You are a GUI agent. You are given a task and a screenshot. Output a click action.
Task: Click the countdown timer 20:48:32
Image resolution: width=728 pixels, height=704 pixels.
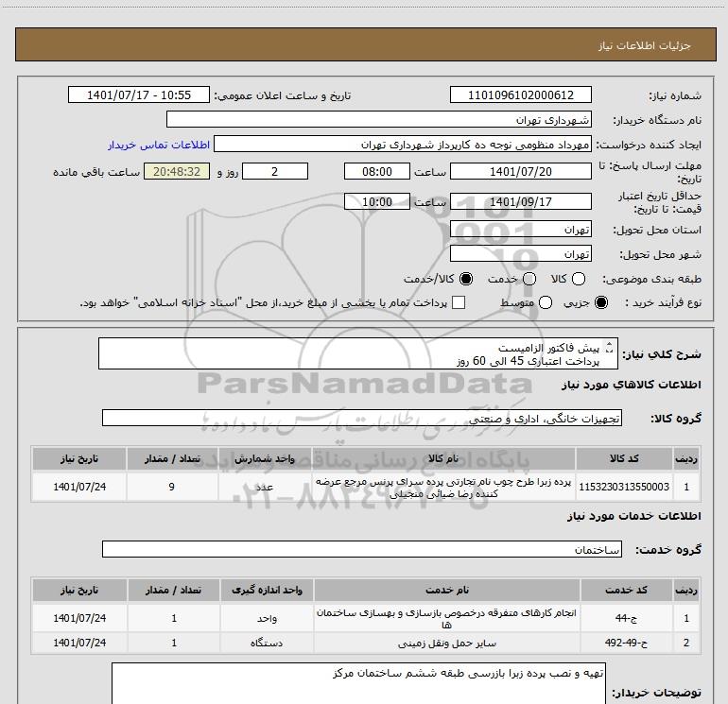[177, 171]
